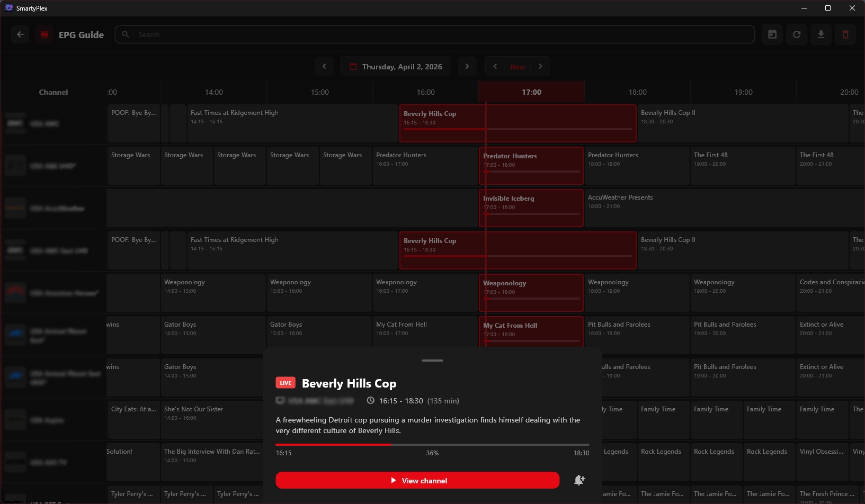Select She's Not Our Sister program

click(x=212, y=420)
